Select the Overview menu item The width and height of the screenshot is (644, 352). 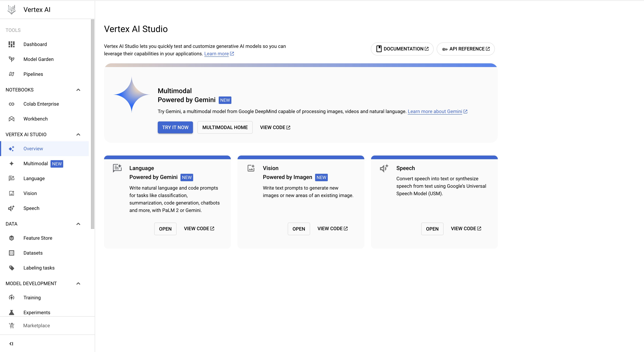pos(45,149)
